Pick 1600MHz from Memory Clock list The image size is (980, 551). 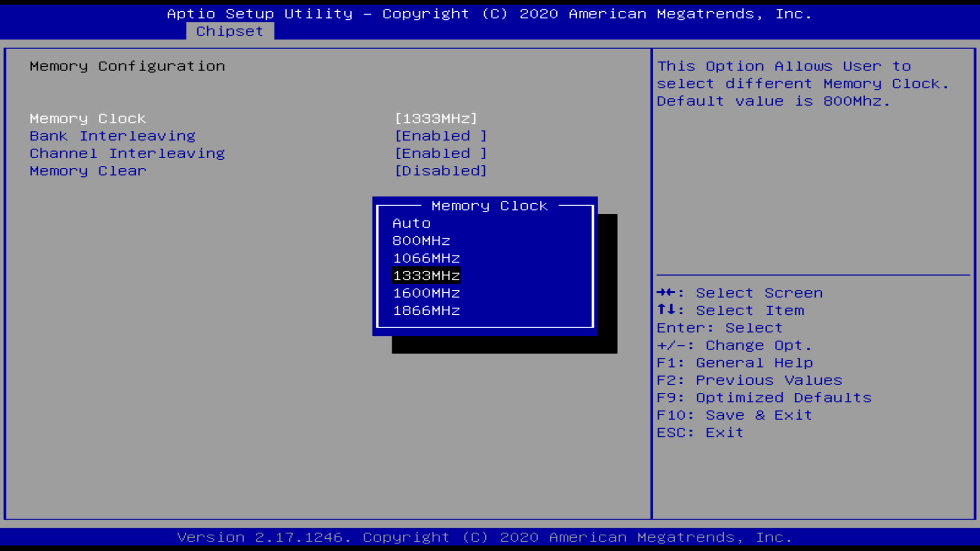click(x=426, y=293)
